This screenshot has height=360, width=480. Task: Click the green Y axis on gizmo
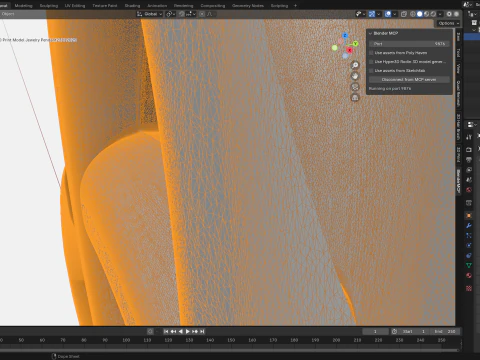(x=355, y=44)
